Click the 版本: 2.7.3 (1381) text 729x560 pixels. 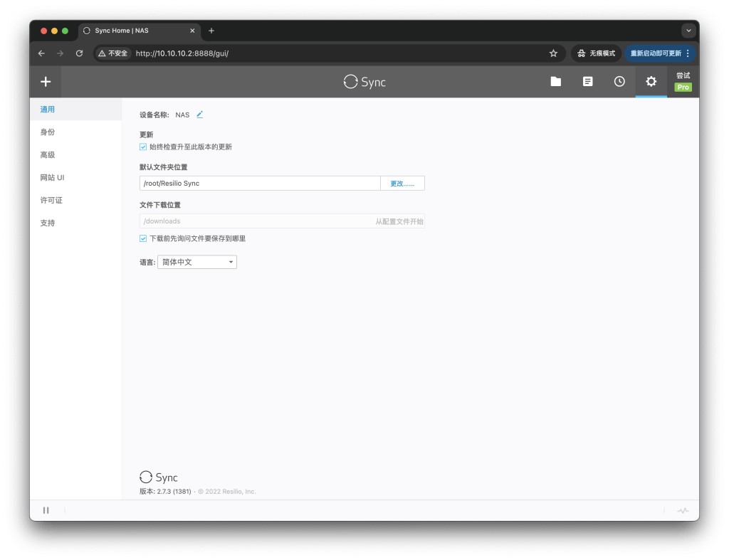pyautogui.click(x=165, y=492)
